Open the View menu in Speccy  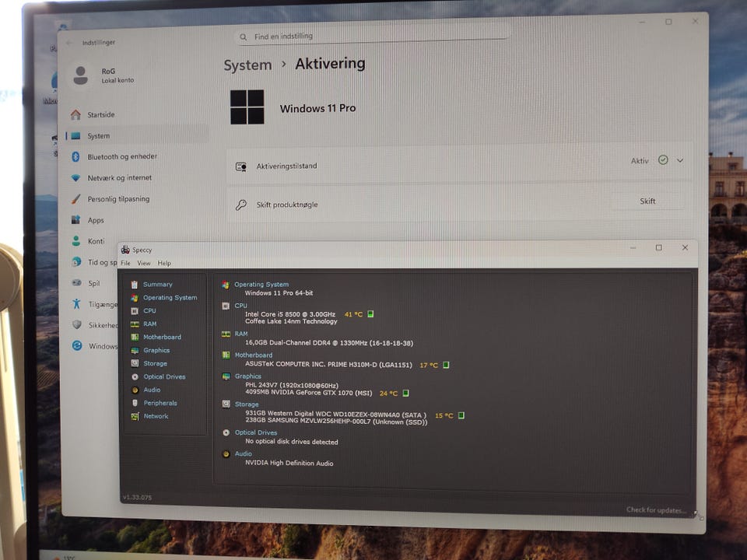(143, 263)
